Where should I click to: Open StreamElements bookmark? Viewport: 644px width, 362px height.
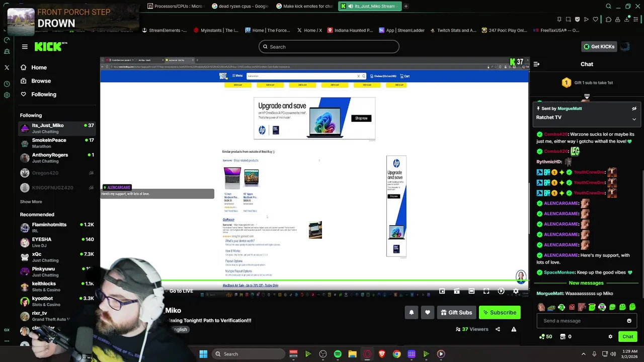(165, 30)
